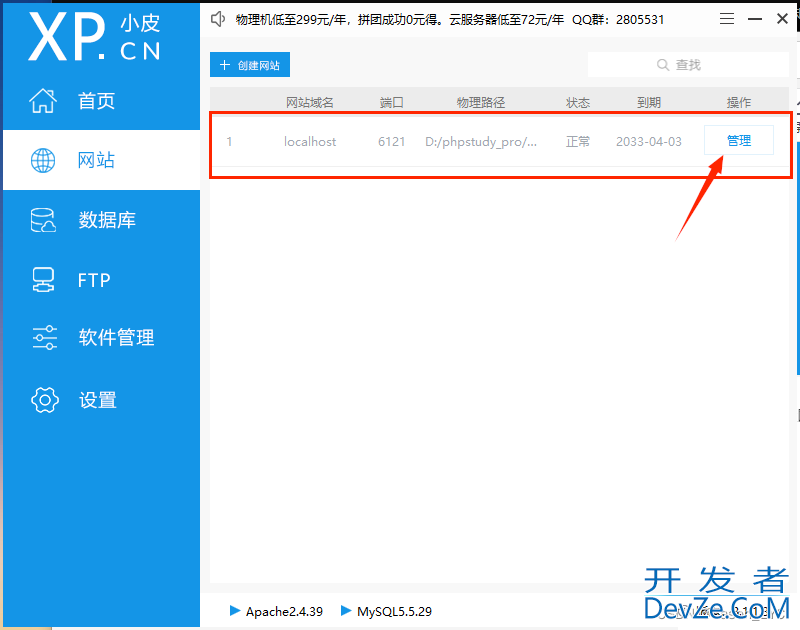Viewport: 800px width, 630px height.
Task: Click the search magnifier icon
Action: coord(663,65)
